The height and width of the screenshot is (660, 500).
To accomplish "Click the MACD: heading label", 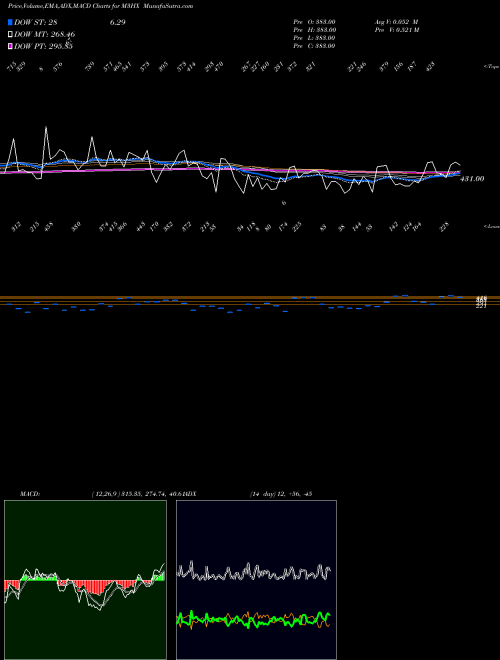I will 30,494.
